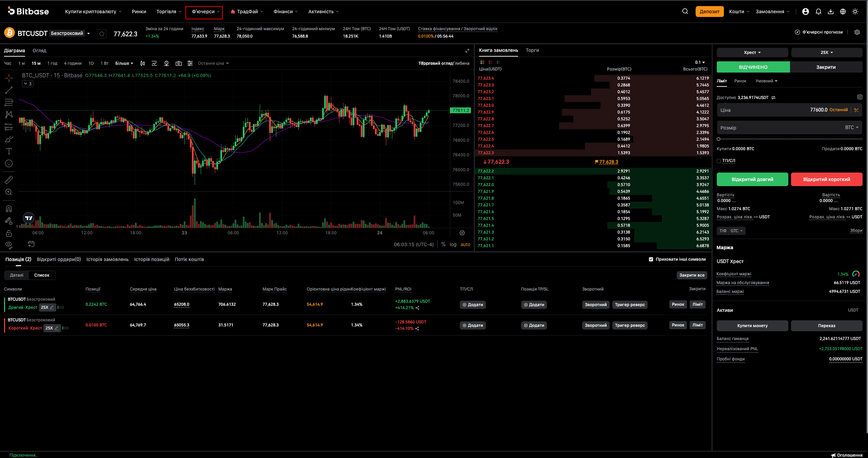Select the brush drawing tool
The image size is (868, 458).
point(9,139)
